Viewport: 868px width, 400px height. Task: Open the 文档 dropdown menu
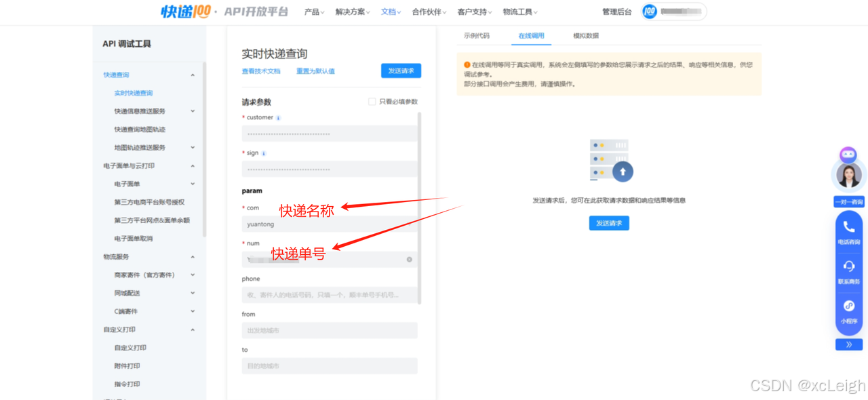(391, 12)
